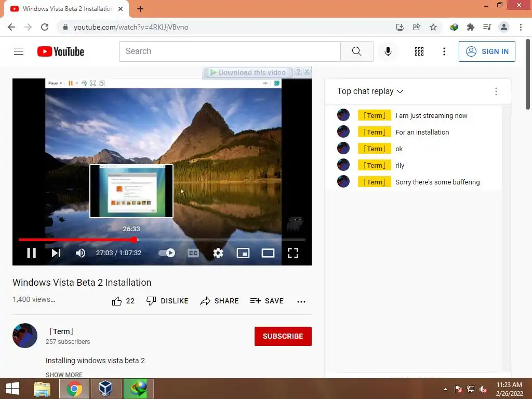Go forward in browser history
Viewport: 532px width, 399px height.
click(x=28, y=27)
